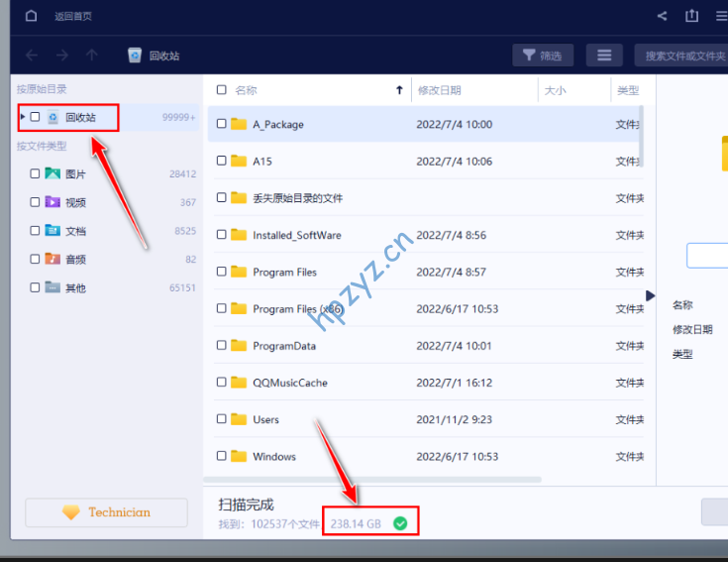
Task: Sort by name using the arrow indicator
Action: pos(399,90)
